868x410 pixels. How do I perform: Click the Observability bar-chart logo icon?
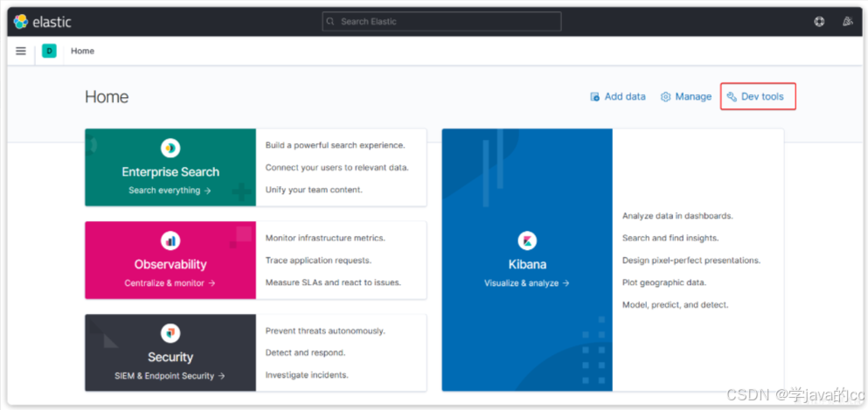coord(170,240)
